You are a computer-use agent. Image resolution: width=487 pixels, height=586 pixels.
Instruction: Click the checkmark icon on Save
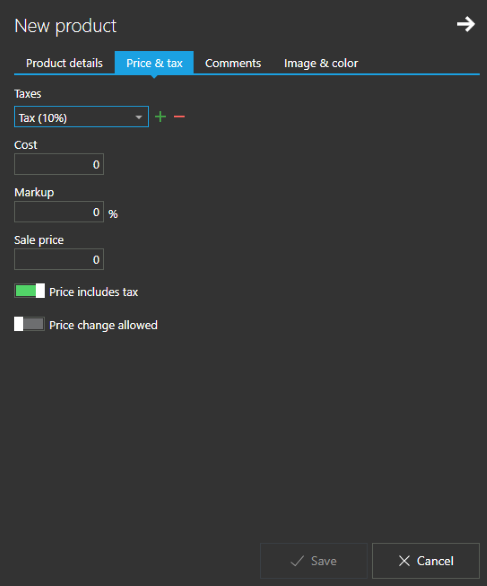pyautogui.click(x=297, y=561)
